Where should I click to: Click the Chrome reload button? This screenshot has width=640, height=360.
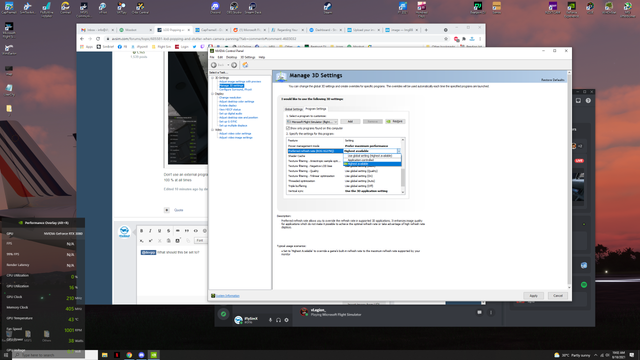[x=98, y=39]
